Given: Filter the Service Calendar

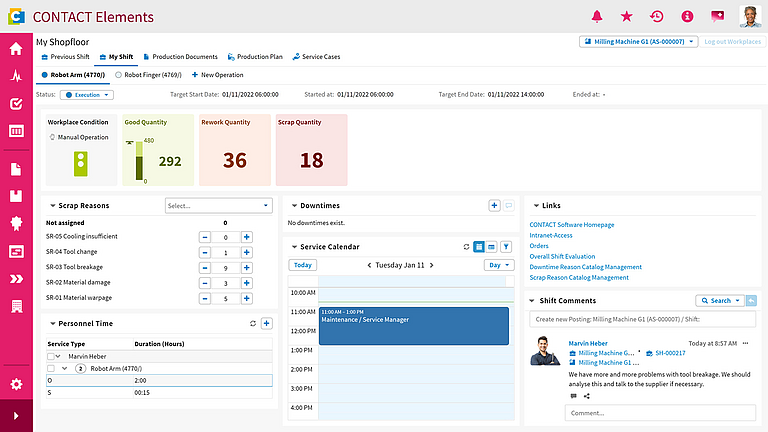Looking at the screenshot, I should [506, 247].
